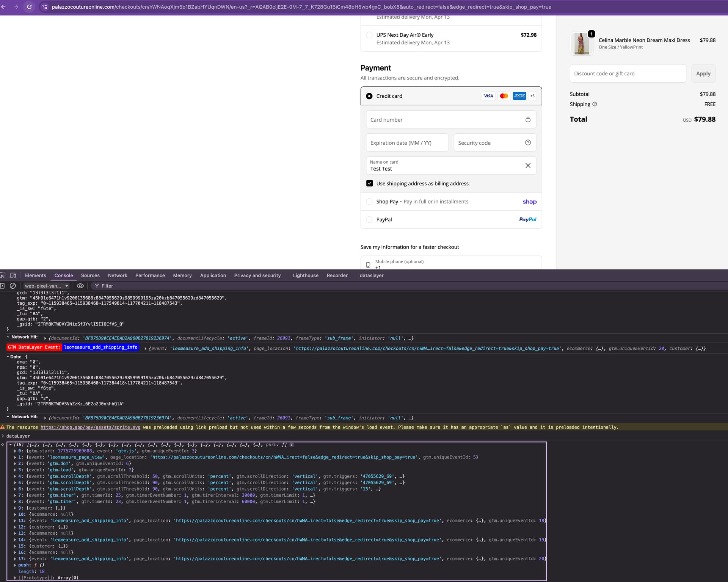
Task: Open the dataslayer tab
Action: pyautogui.click(x=371, y=275)
